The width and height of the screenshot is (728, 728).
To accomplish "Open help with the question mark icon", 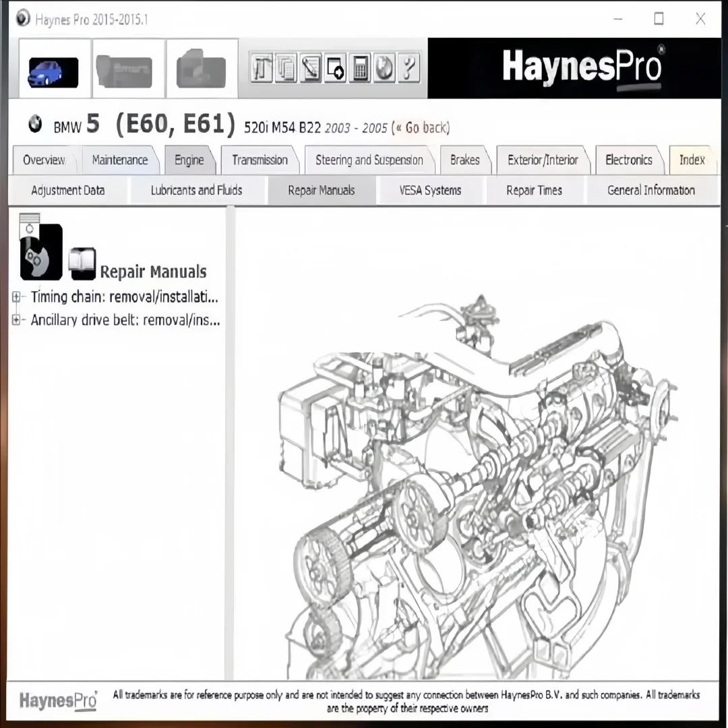I will point(408,68).
